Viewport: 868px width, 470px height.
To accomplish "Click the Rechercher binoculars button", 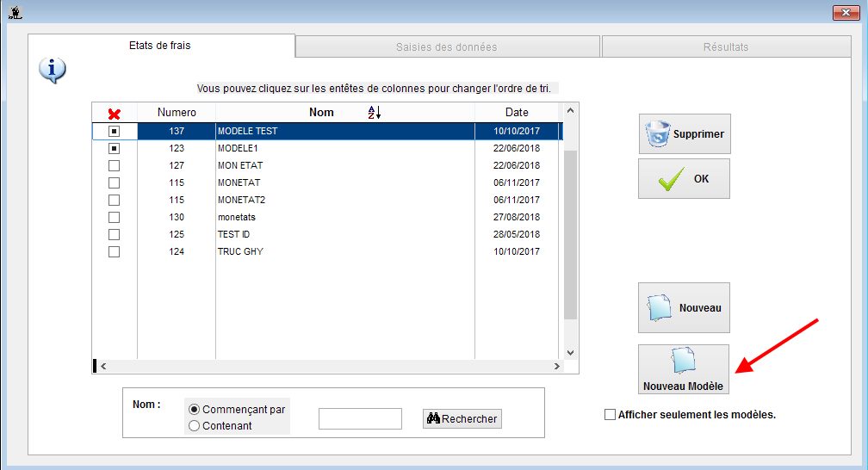I will (x=462, y=418).
